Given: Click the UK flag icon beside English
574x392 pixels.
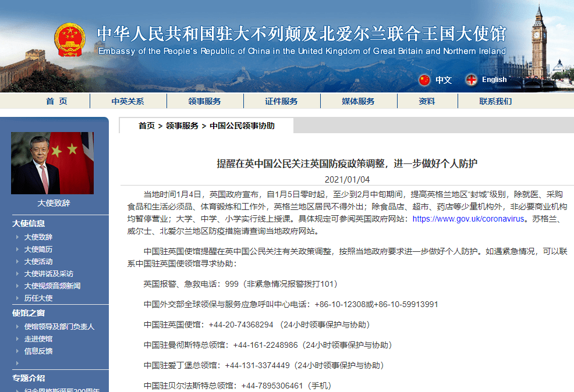Looking at the screenshot, I should (471, 80).
